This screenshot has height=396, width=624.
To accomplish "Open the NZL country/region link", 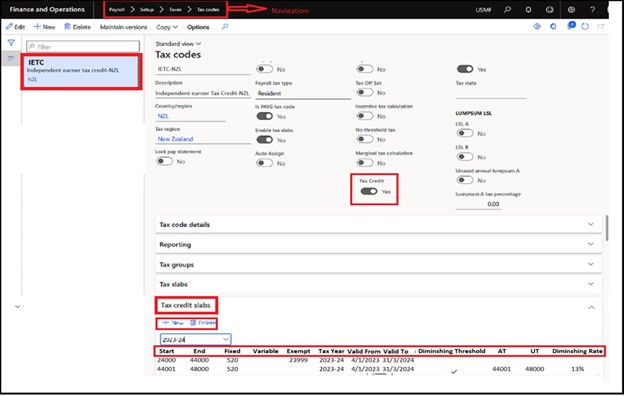I will (163, 116).
